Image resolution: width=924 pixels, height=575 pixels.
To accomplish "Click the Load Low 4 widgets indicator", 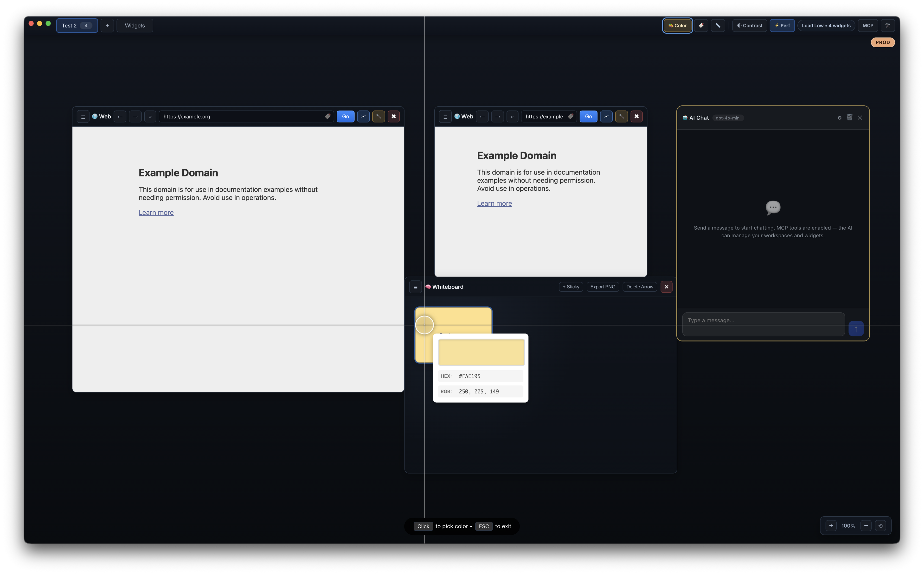I will 826,25.
